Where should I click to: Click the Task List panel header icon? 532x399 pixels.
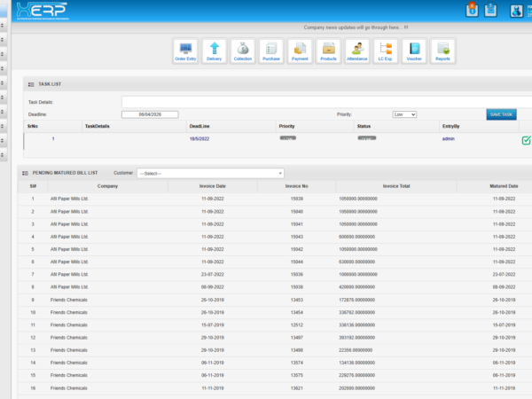tap(31, 84)
